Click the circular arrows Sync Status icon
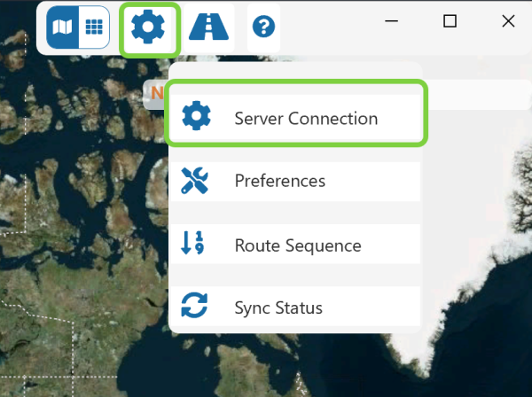The width and height of the screenshot is (532, 397). click(194, 305)
